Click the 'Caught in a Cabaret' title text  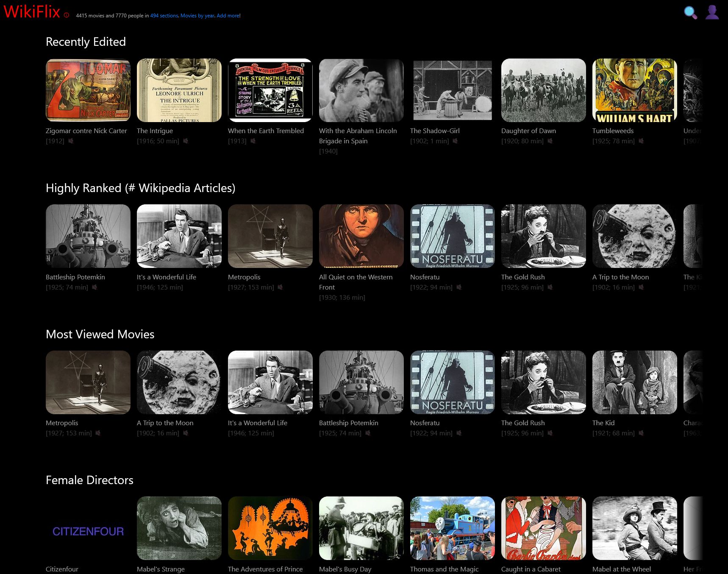531,569
